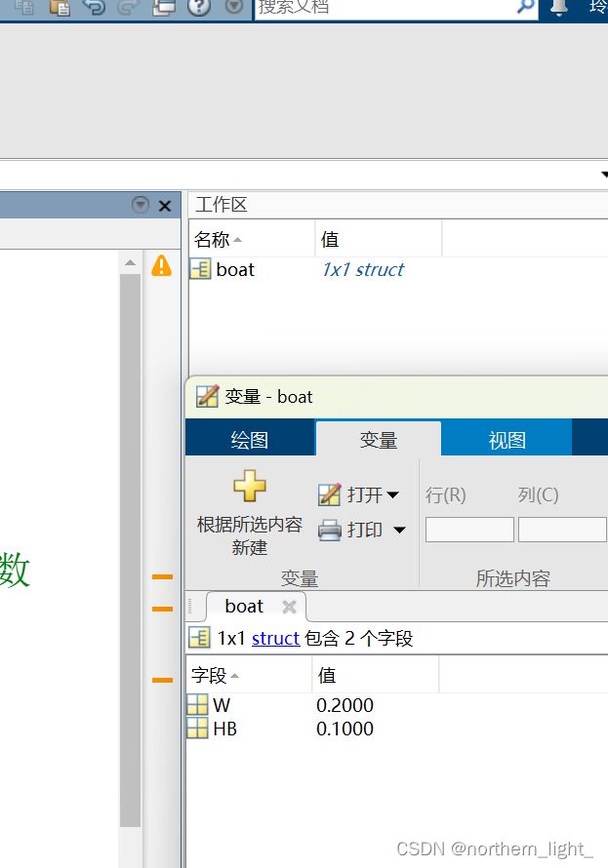
Task: Click the editor vertical scrollbar track
Action: pos(130,549)
